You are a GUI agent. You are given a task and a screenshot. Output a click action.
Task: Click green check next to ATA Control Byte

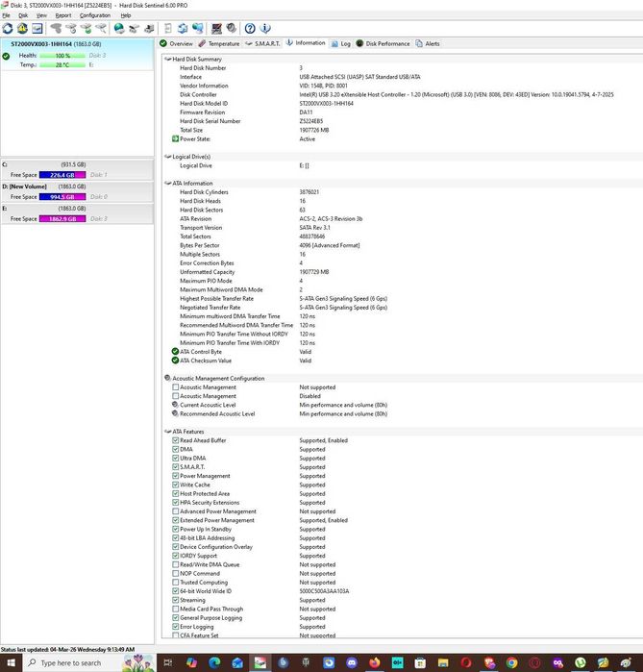pos(175,352)
